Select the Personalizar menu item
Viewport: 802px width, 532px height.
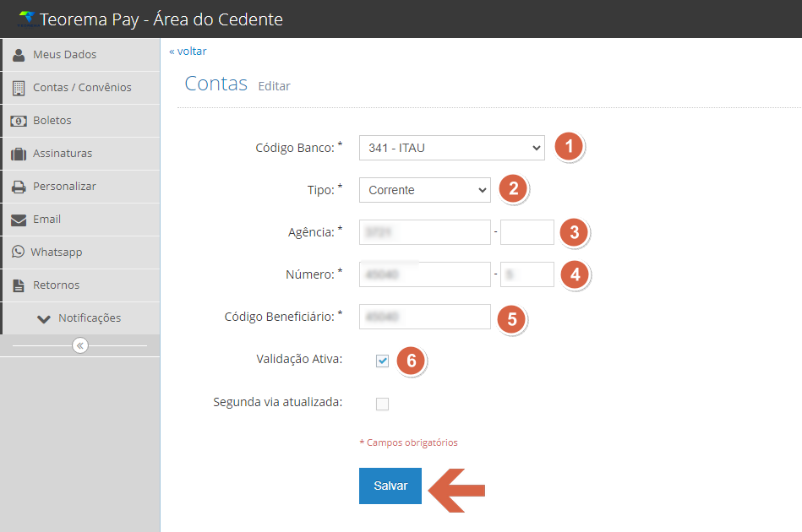(81, 187)
